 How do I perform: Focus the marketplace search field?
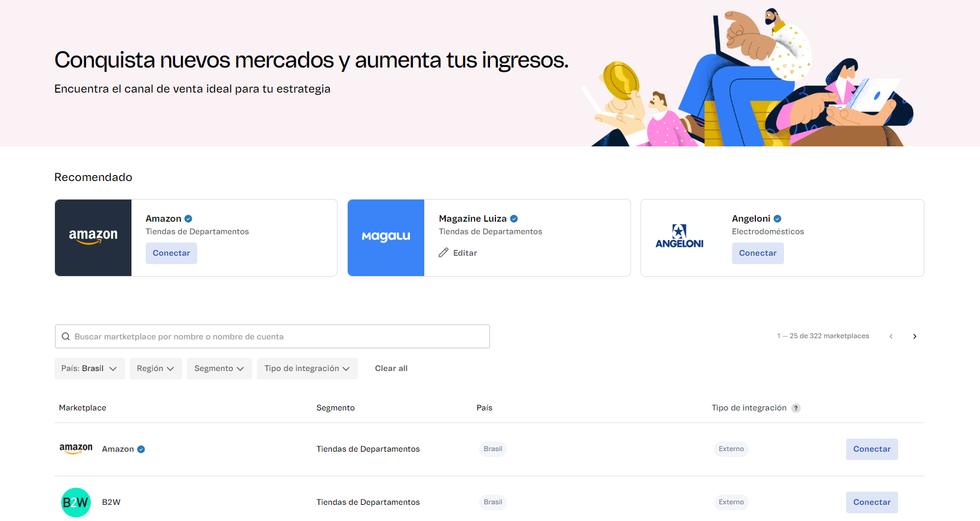(272, 336)
